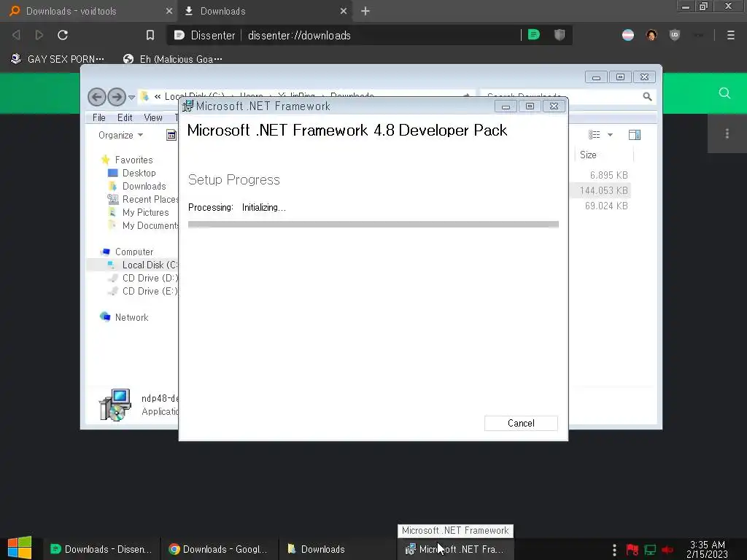The height and width of the screenshot is (560, 747).
Task: Click the setup progress bar
Action: pyautogui.click(x=373, y=225)
